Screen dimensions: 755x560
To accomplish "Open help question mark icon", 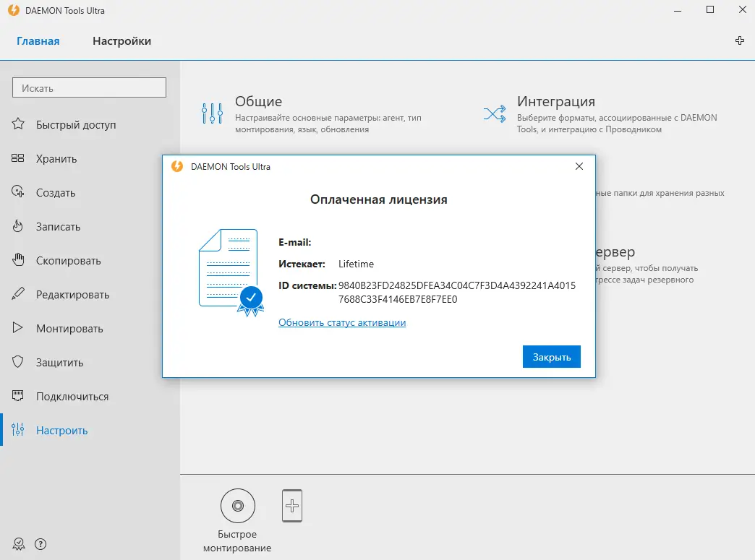I will coord(41,544).
